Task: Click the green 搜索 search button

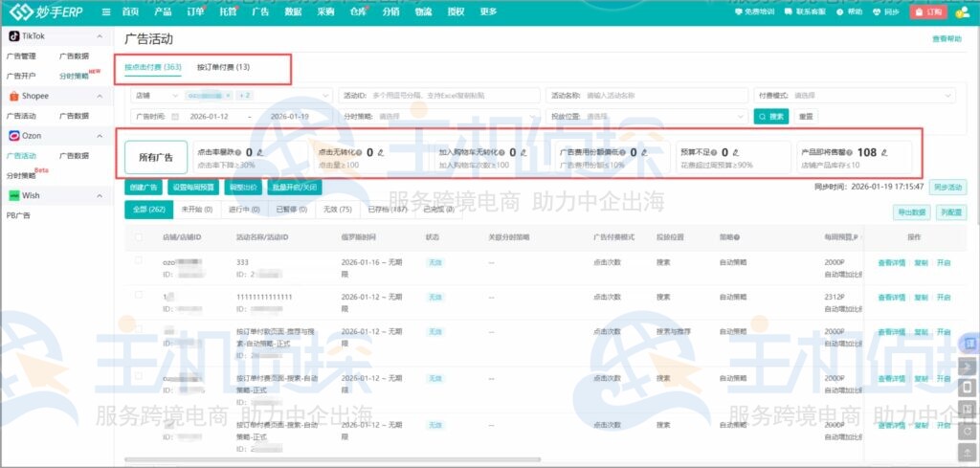Action: [x=771, y=116]
